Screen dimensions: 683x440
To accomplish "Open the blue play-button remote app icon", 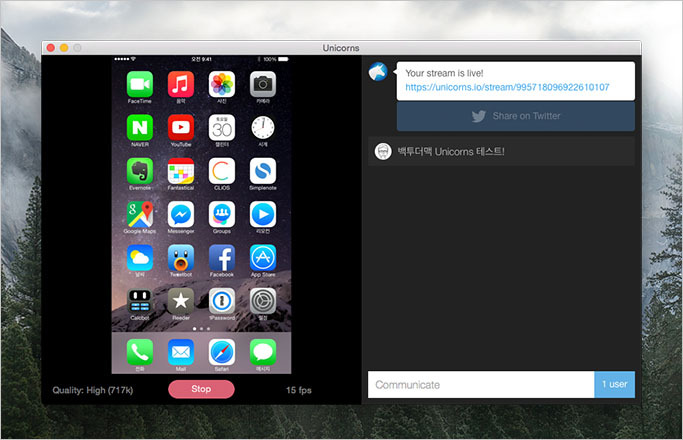I will click(263, 214).
